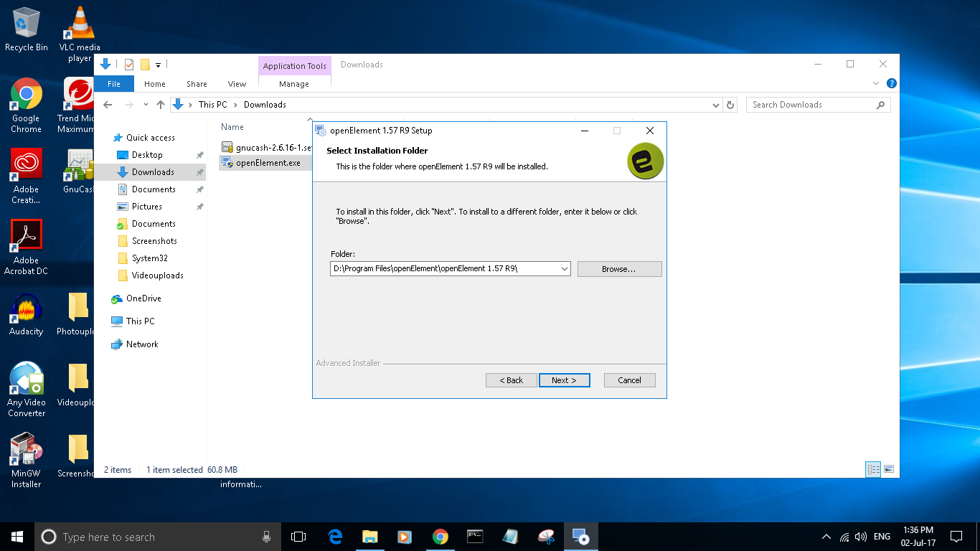Show hidden system tray icons
Viewport: 980px width, 551px height.
click(826, 537)
